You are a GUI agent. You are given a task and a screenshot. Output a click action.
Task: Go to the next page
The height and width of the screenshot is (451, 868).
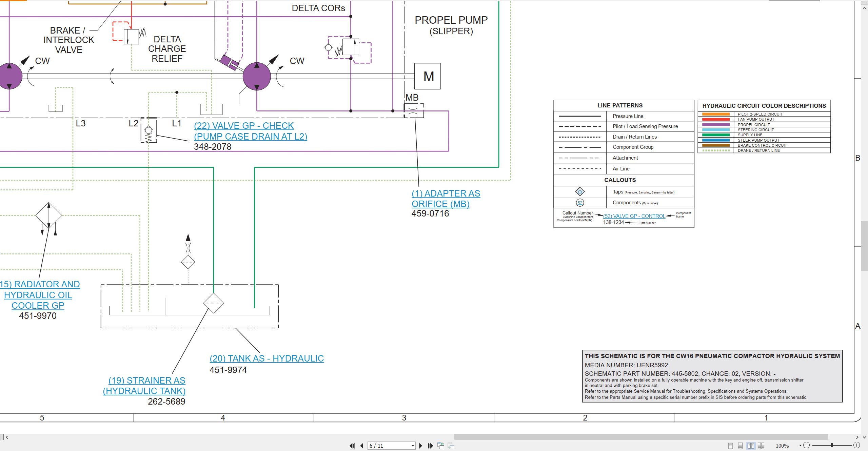tap(421, 446)
